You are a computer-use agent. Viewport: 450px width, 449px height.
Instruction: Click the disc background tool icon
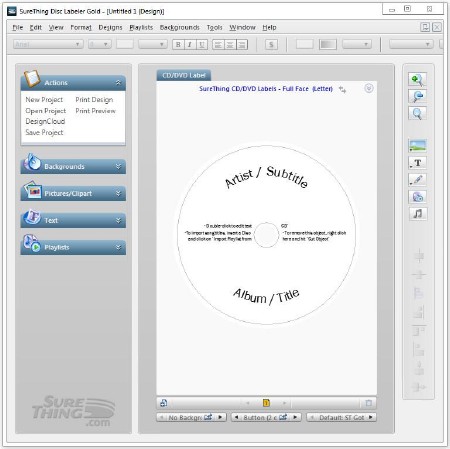tap(417, 197)
